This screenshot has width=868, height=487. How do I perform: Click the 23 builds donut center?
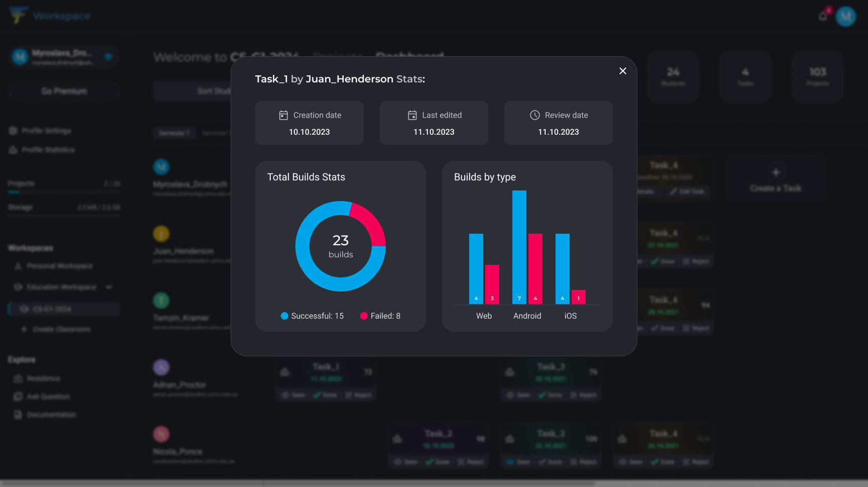click(341, 246)
